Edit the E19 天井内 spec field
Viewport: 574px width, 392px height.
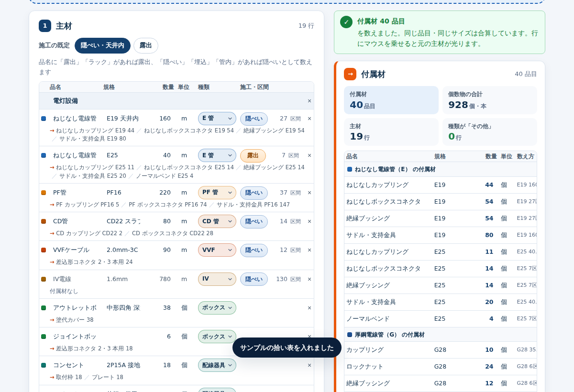pyautogui.click(x=123, y=119)
